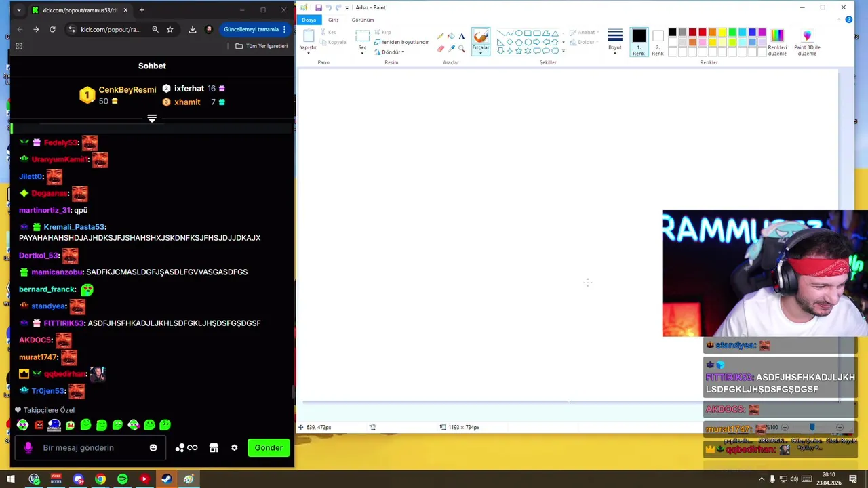Screen dimensions: 868x488
Task: Click xhamit on the leaderboard
Action: (187, 102)
